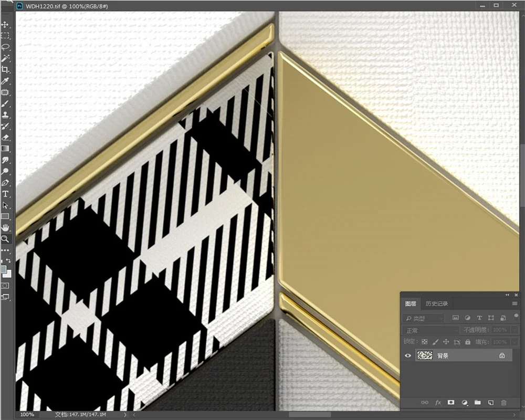Add a layer mask

coord(451,403)
